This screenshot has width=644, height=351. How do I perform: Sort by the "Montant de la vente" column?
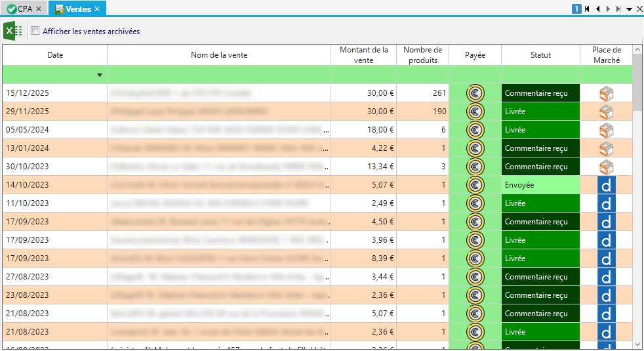point(363,55)
